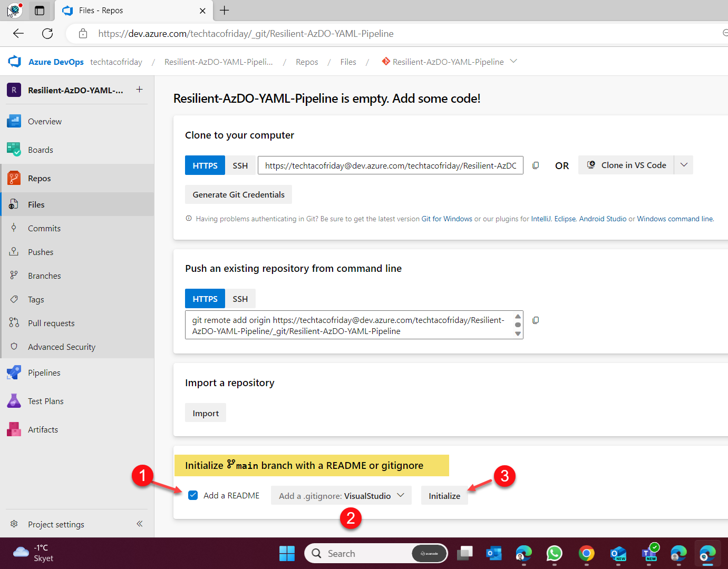
Task: Close the Files - Repos tab
Action: pos(202,11)
